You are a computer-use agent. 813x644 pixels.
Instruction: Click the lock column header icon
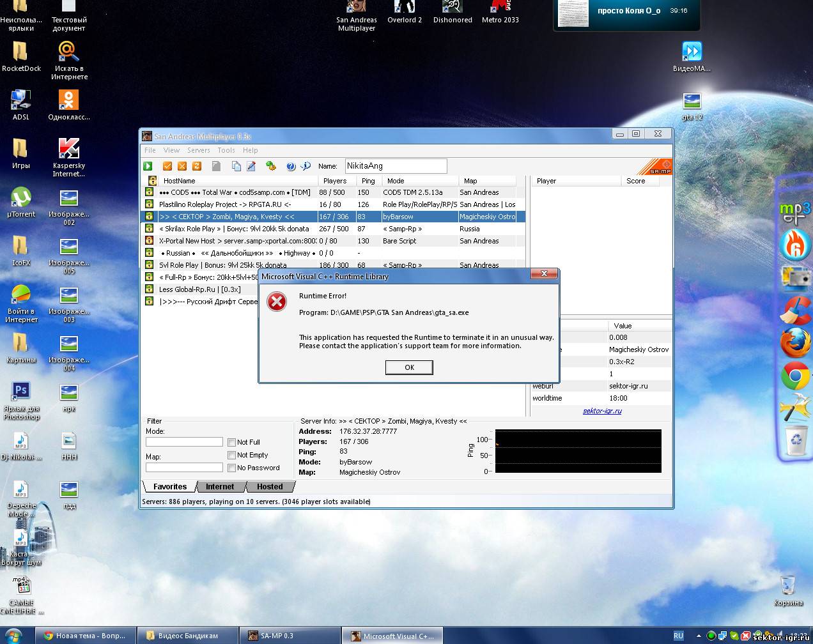coord(152,181)
